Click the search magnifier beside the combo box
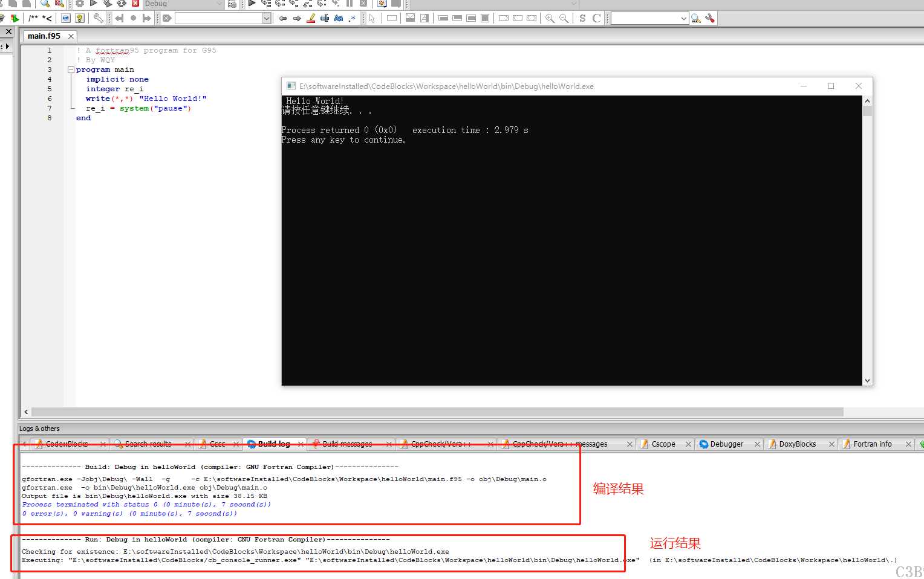Screen dimensions: 924x579 [x=696, y=18]
